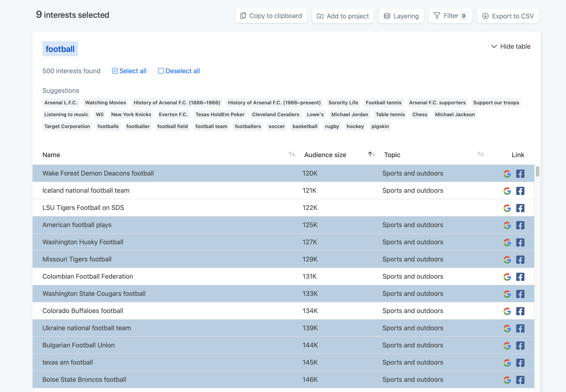Open Facebook link for Colombian Football Federation
Screen dimensions: 566x392
(520, 277)
